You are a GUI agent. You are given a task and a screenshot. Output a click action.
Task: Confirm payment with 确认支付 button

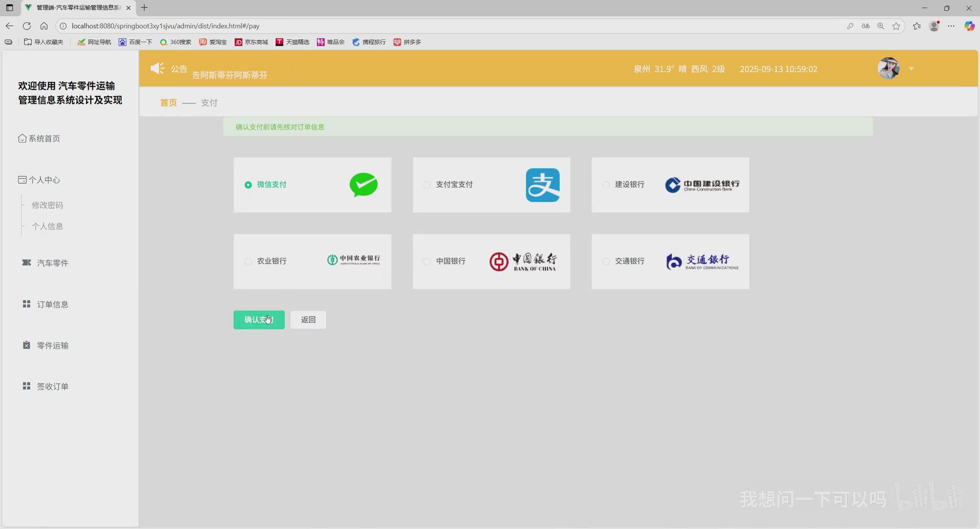[x=259, y=320]
